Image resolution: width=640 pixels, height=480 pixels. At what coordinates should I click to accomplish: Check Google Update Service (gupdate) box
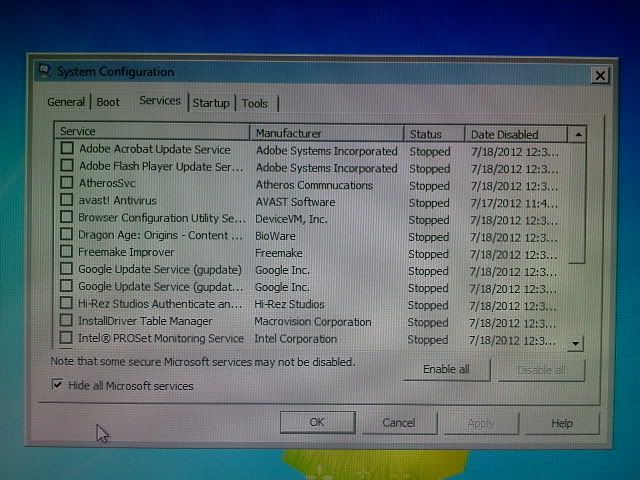tap(67, 268)
